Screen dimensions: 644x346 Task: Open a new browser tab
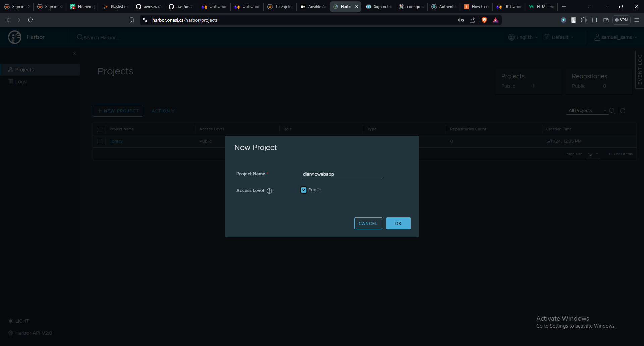click(564, 7)
